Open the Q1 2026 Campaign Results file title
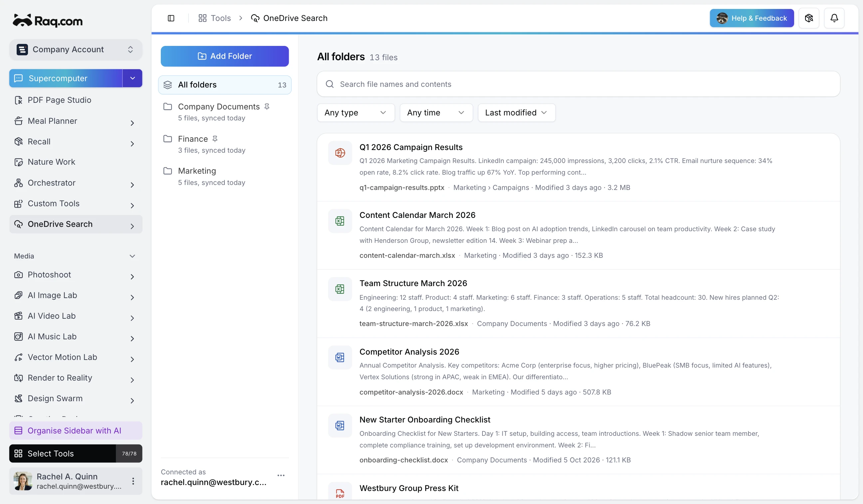This screenshot has width=863, height=504. 411,147
